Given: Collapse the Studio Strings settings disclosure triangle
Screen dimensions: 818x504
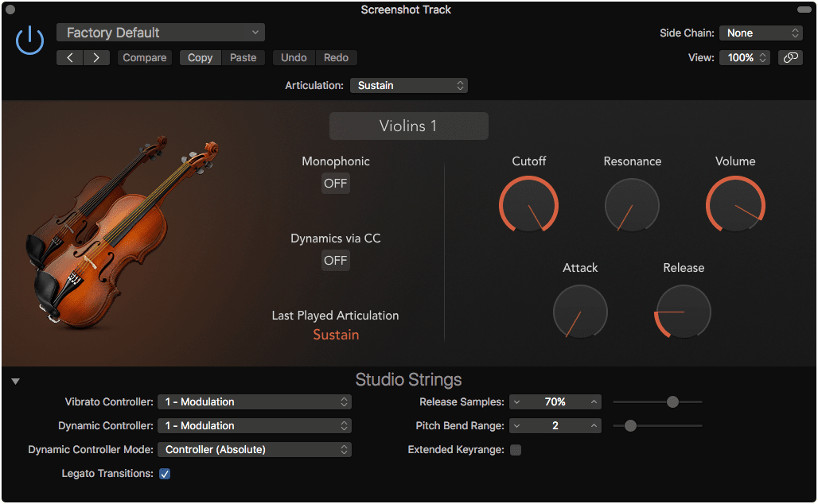Looking at the screenshot, I should click(x=15, y=380).
